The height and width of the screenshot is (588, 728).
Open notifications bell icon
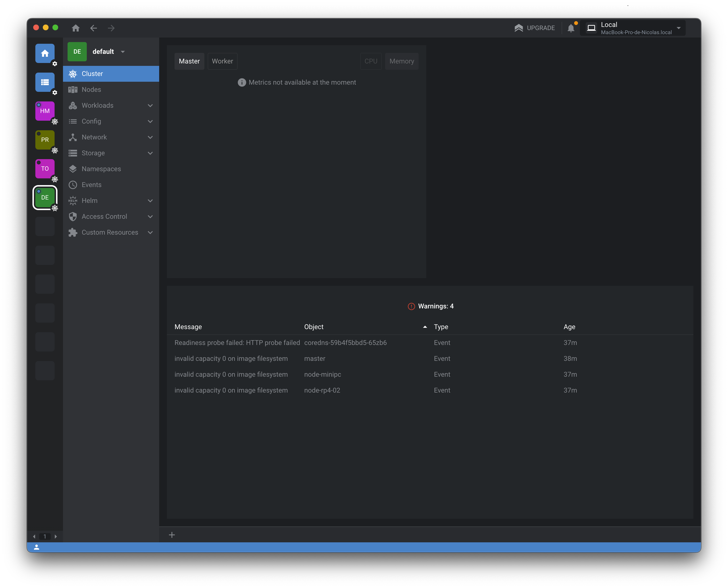(x=571, y=28)
